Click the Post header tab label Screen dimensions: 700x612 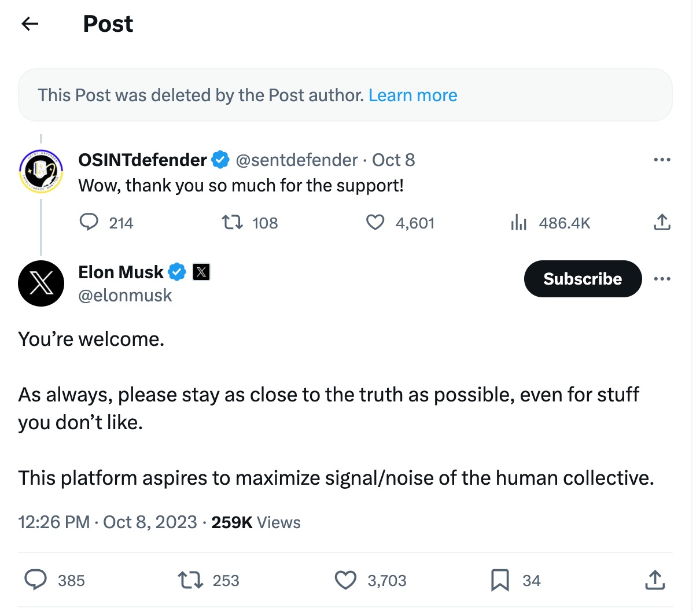[108, 23]
